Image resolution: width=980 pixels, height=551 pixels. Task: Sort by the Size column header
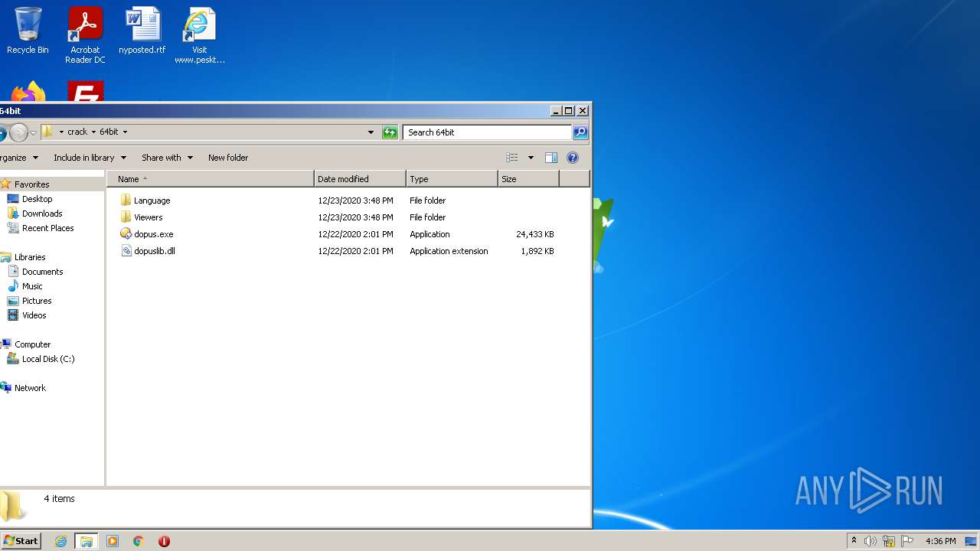pyautogui.click(x=528, y=179)
